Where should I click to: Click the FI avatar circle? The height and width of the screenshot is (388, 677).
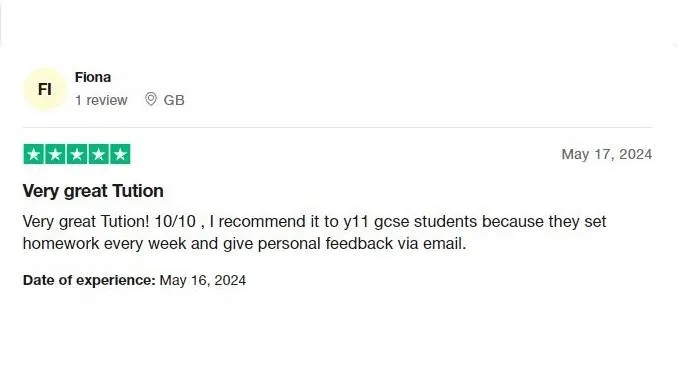(x=45, y=89)
